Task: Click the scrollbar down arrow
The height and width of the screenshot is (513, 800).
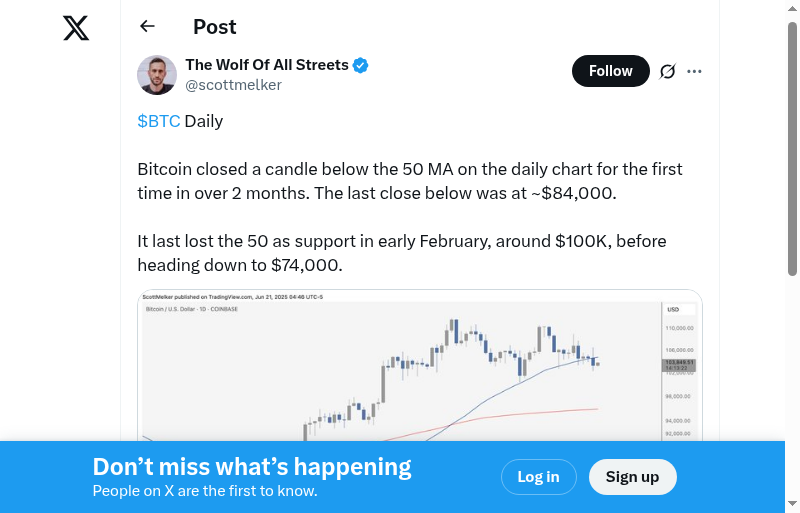Action: (792, 505)
